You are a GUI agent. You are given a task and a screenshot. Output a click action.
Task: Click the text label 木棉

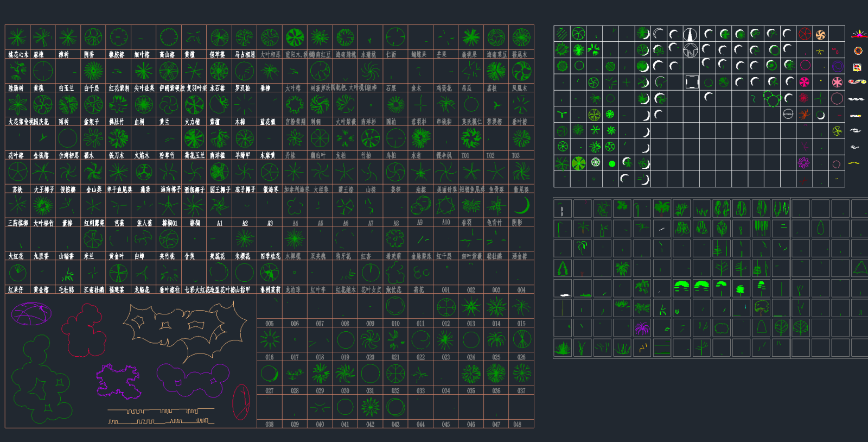240,122
